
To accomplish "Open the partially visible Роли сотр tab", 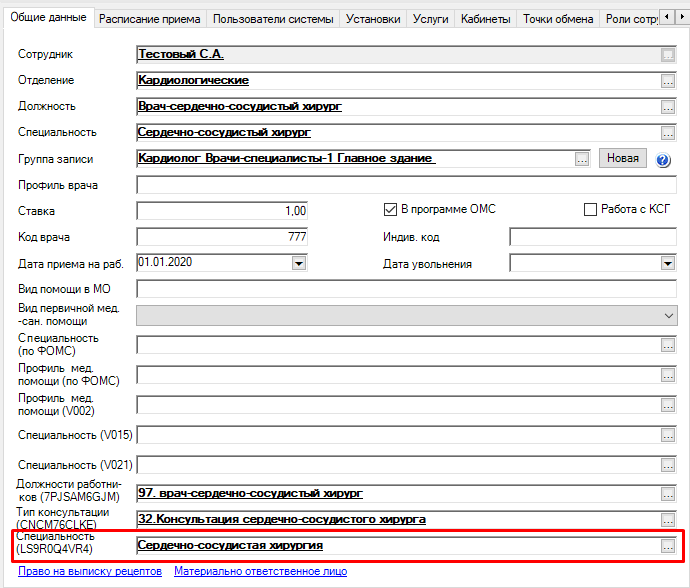I will coord(631,19).
